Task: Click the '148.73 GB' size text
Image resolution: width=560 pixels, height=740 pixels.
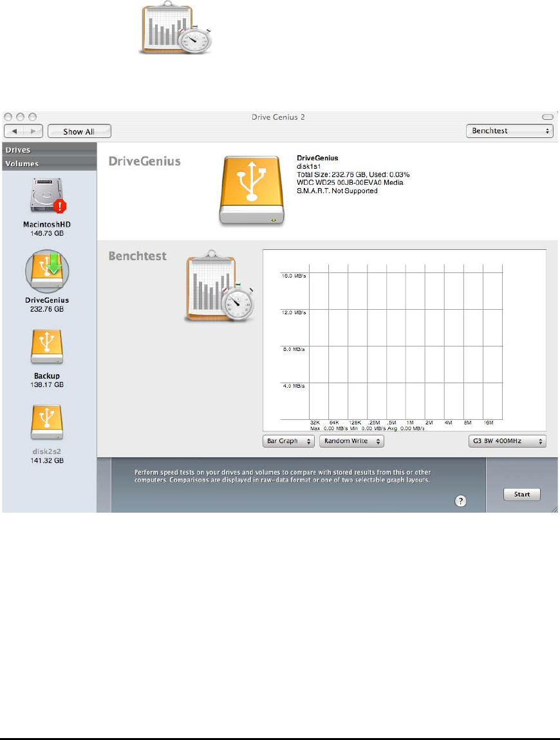Action: point(47,233)
